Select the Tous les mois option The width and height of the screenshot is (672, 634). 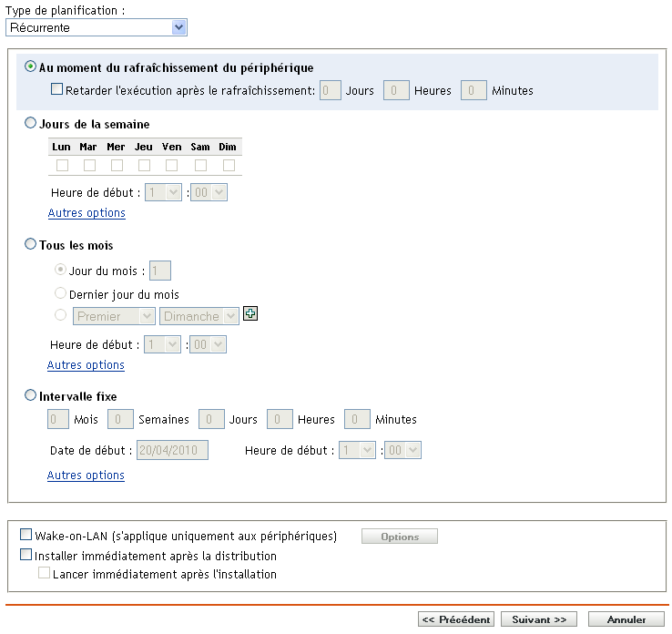point(30,244)
